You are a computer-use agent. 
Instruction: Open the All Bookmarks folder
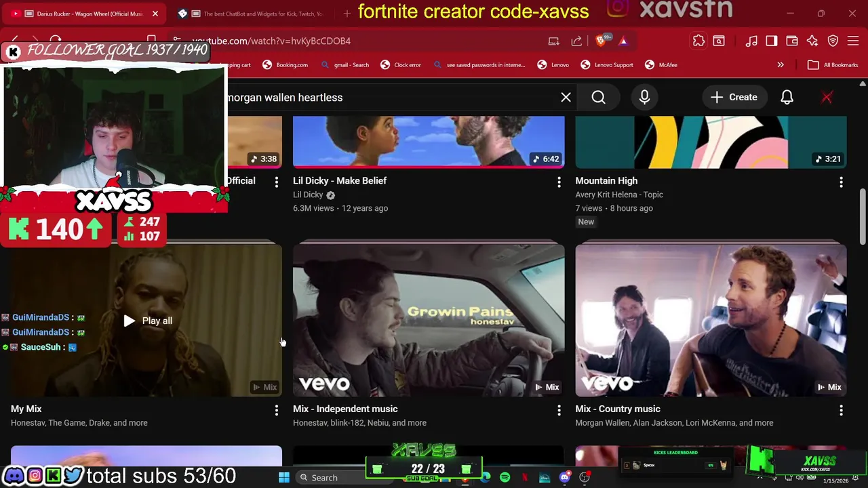pos(833,65)
